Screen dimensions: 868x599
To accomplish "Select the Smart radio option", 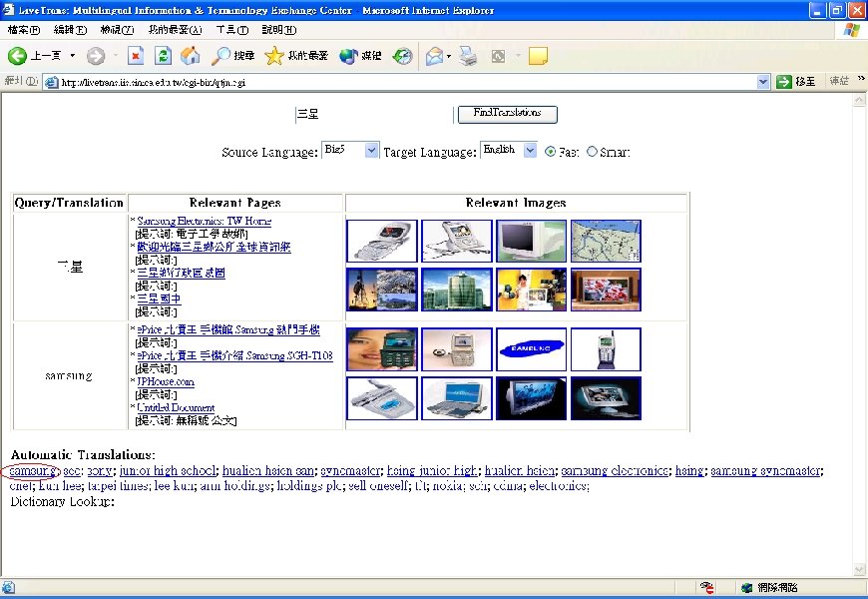I will tap(592, 152).
